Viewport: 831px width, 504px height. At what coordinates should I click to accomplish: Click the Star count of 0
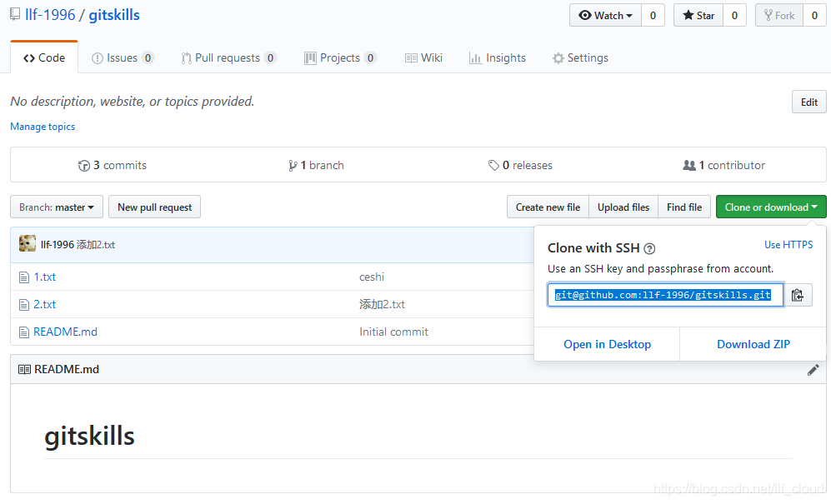point(734,15)
